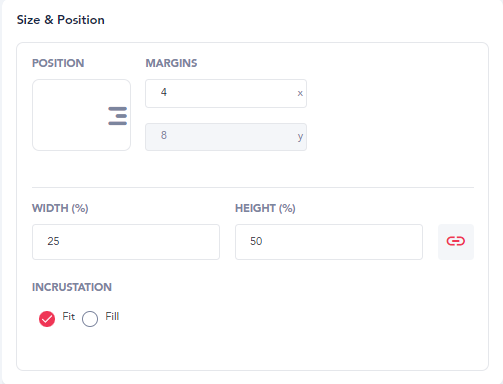Focus the Height (%) input field
This screenshot has height=384, width=503.
pyautogui.click(x=329, y=242)
